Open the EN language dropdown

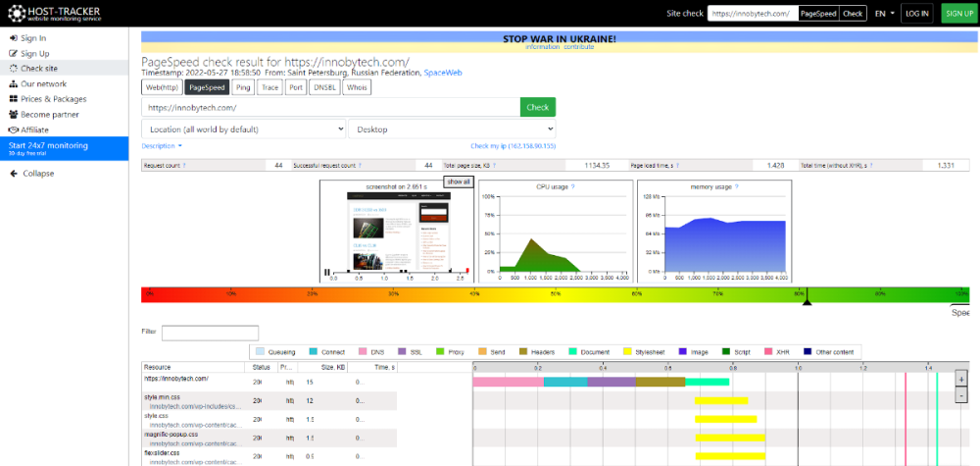pyautogui.click(x=884, y=14)
